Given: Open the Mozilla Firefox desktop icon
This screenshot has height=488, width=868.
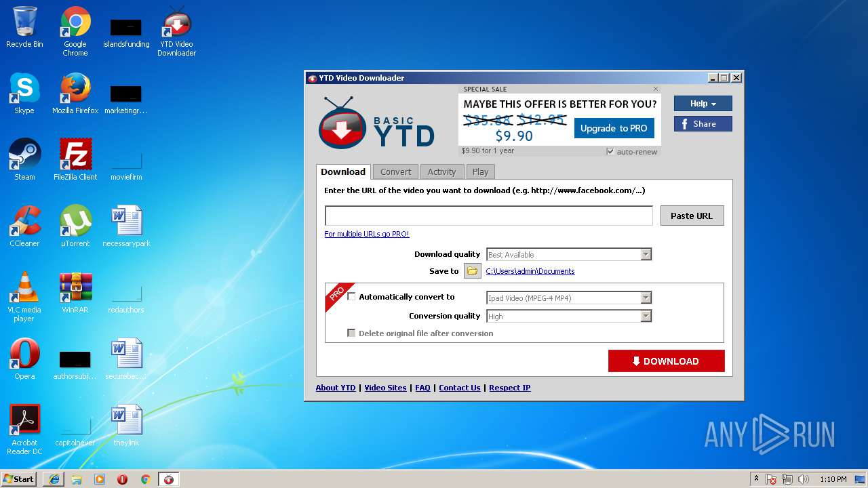Looking at the screenshot, I should click(75, 94).
